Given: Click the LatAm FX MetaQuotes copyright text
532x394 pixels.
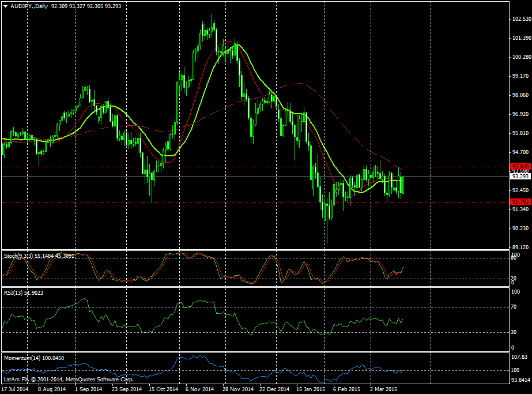Looking at the screenshot, I should [68, 380].
